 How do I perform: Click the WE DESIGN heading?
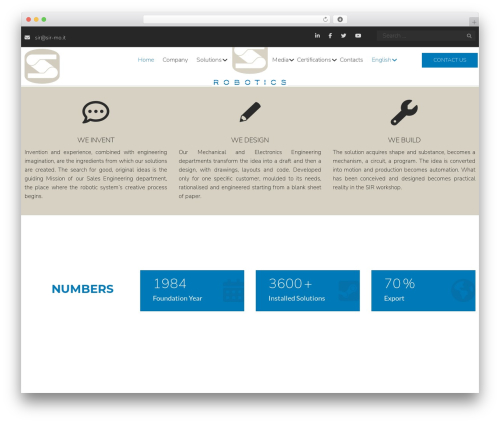(x=250, y=140)
